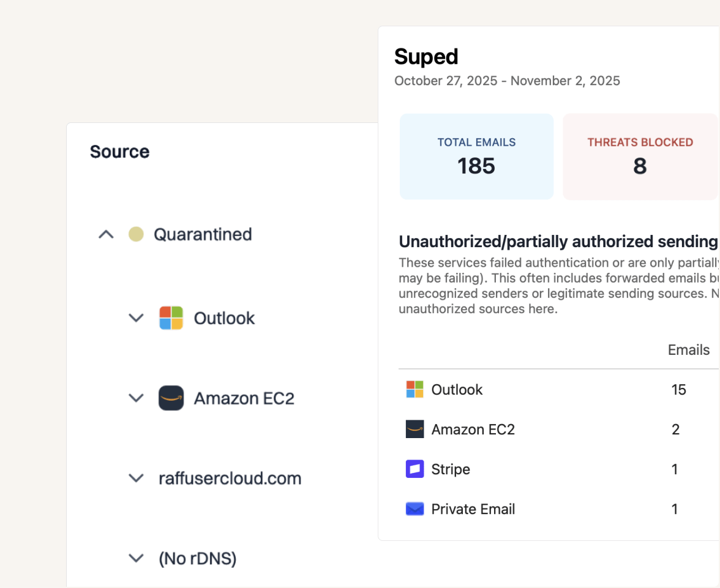This screenshot has height=588, width=720.
Task: Click the Outlook icon in Source tree
Action: coord(171,318)
